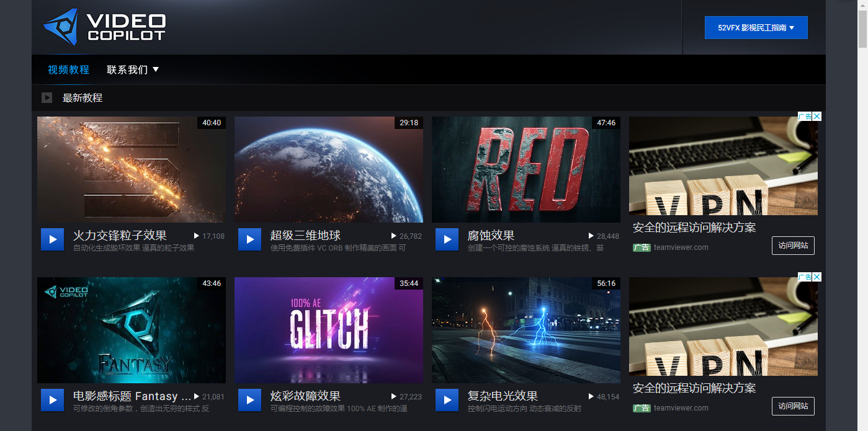Open the Fantasy title thumbnail
Screen dimensions: 868x431
point(132,330)
